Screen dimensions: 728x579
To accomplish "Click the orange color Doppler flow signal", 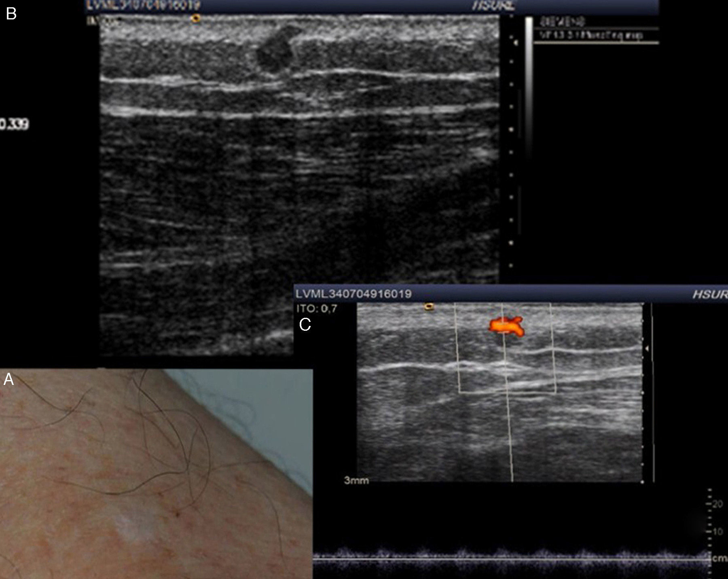I will pos(506,325).
